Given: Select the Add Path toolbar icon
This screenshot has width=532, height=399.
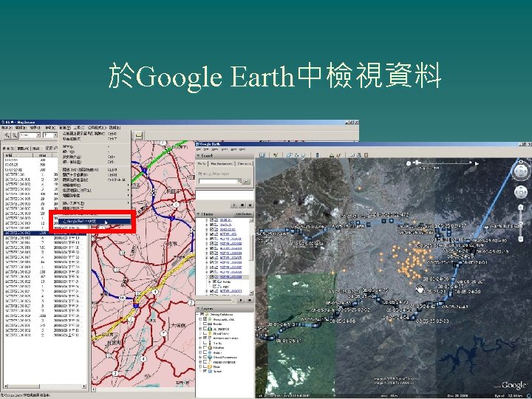Looking at the screenshot, I should click(x=296, y=155).
